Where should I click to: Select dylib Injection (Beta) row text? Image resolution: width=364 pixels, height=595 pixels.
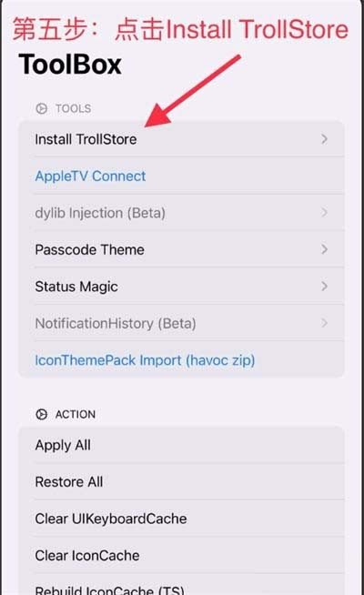tap(100, 213)
